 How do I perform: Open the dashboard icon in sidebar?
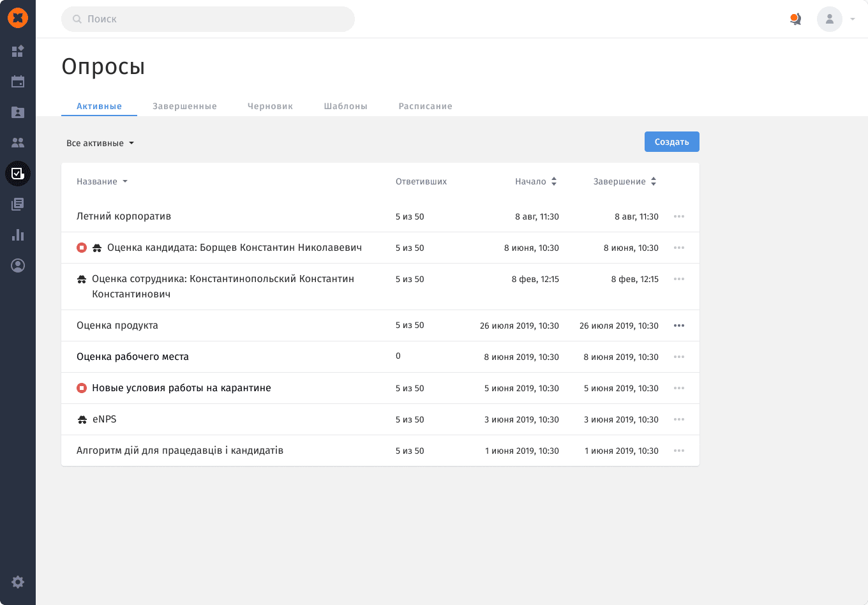tap(18, 51)
